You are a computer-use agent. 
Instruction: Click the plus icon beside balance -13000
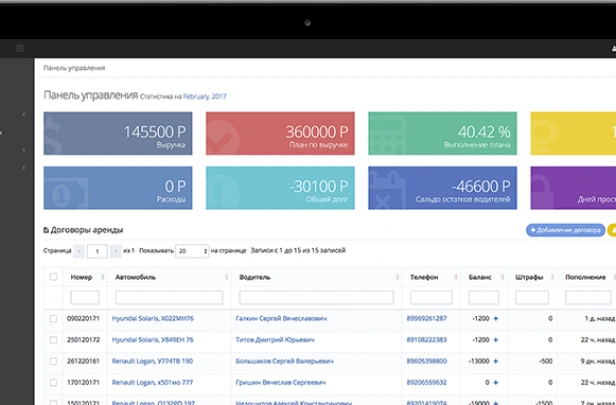click(496, 361)
